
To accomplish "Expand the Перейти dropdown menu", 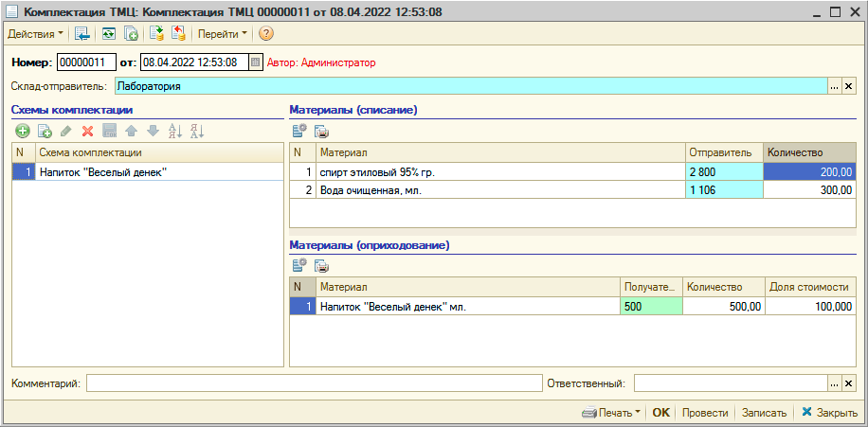I will coord(222,34).
